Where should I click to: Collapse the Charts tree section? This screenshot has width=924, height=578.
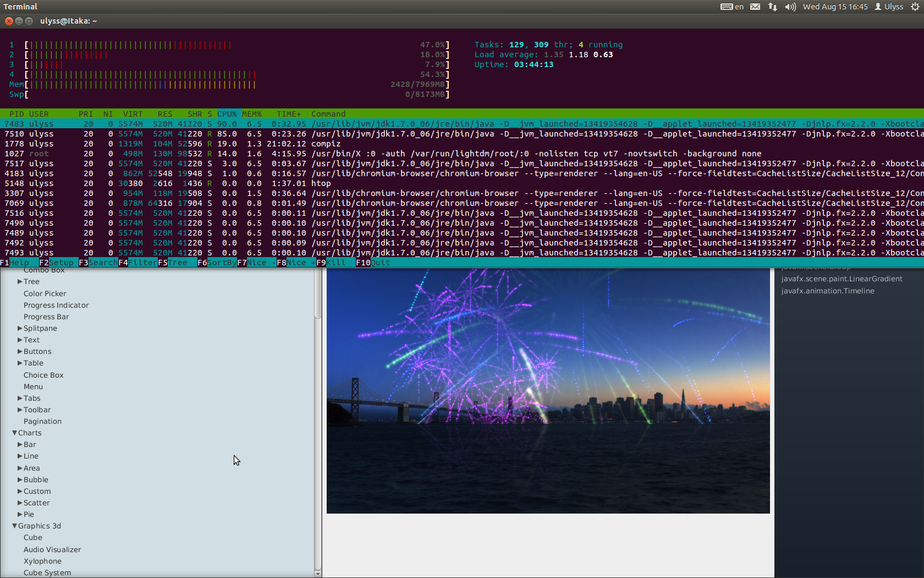click(x=15, y=433)
